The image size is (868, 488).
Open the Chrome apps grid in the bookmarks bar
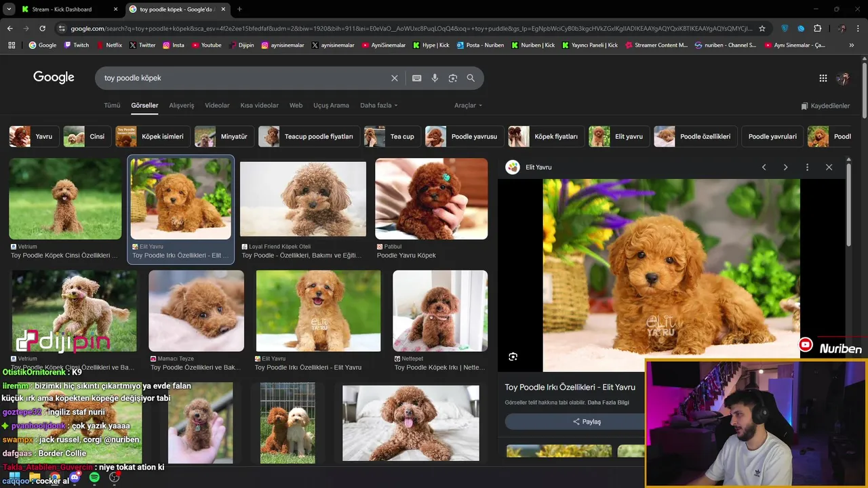[x=12, y=45]
